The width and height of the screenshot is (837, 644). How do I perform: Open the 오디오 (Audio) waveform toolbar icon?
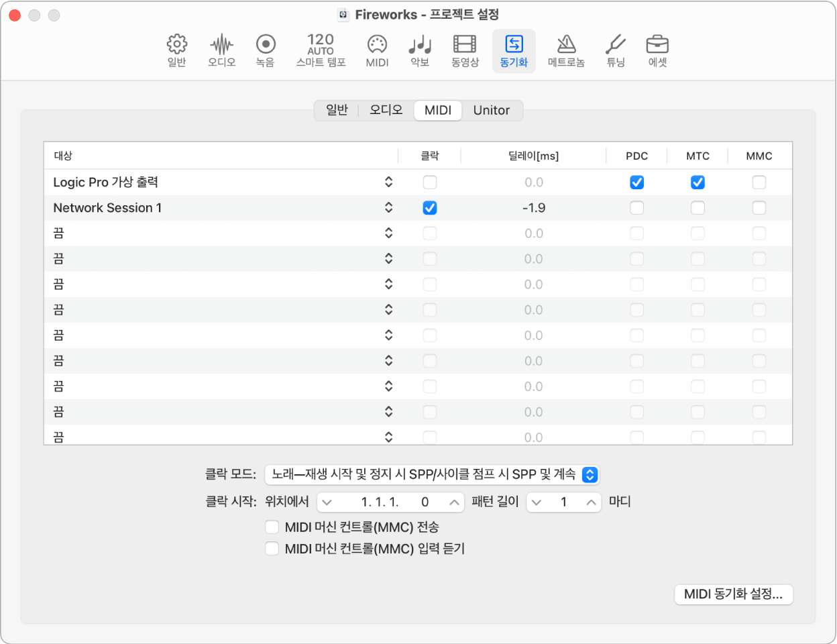[221, 50]
